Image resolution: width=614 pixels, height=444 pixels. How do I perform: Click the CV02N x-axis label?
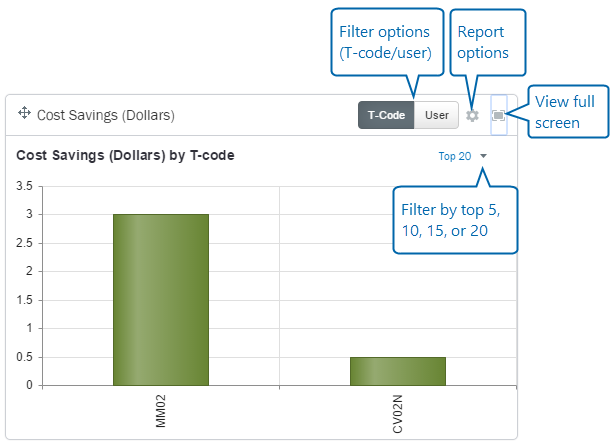pos(397,412)
